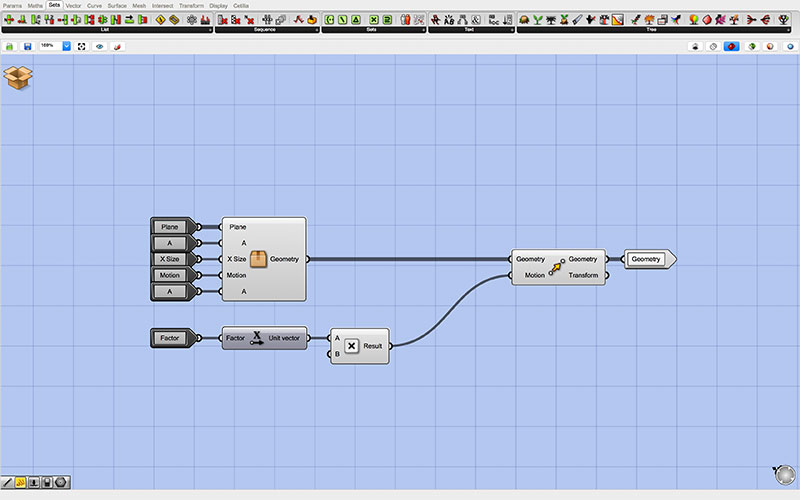The image size is (800, 500).
Task: Open the named views eye icon
Action: click(99, 46)
